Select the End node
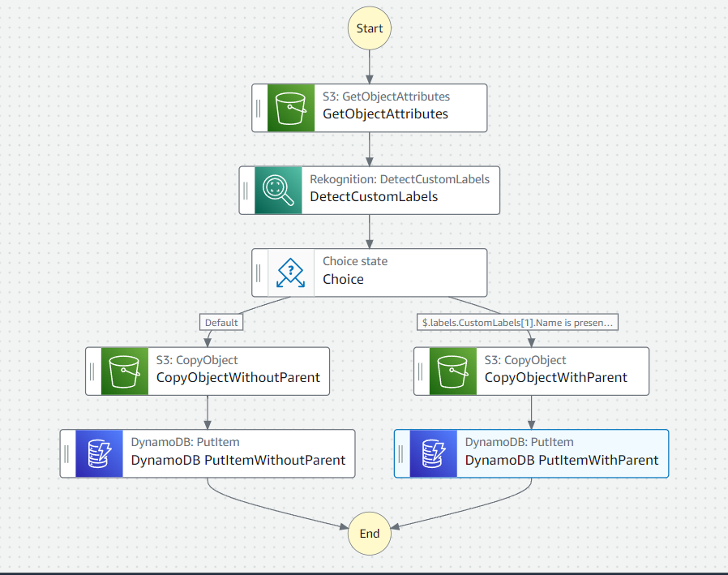Image resolution: width=728 pixels, height=575 pixels. [x=370, y=534]
